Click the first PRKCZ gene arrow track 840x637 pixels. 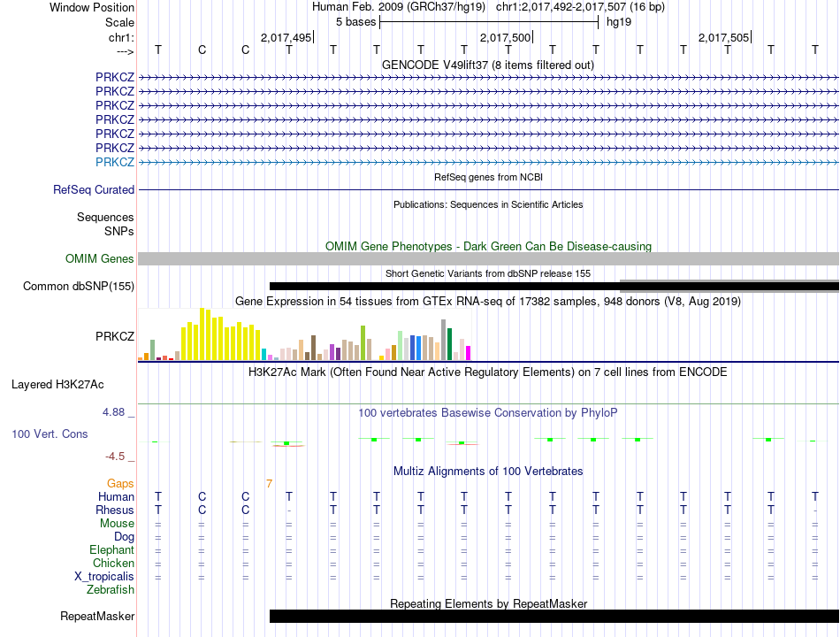click(x=488, y=78)
